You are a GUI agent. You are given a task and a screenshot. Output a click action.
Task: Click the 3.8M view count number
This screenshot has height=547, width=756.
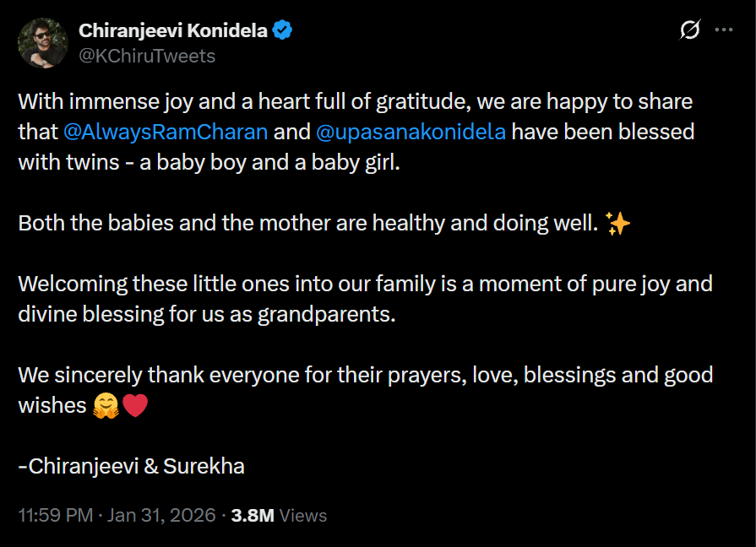(x=252, y=515)
